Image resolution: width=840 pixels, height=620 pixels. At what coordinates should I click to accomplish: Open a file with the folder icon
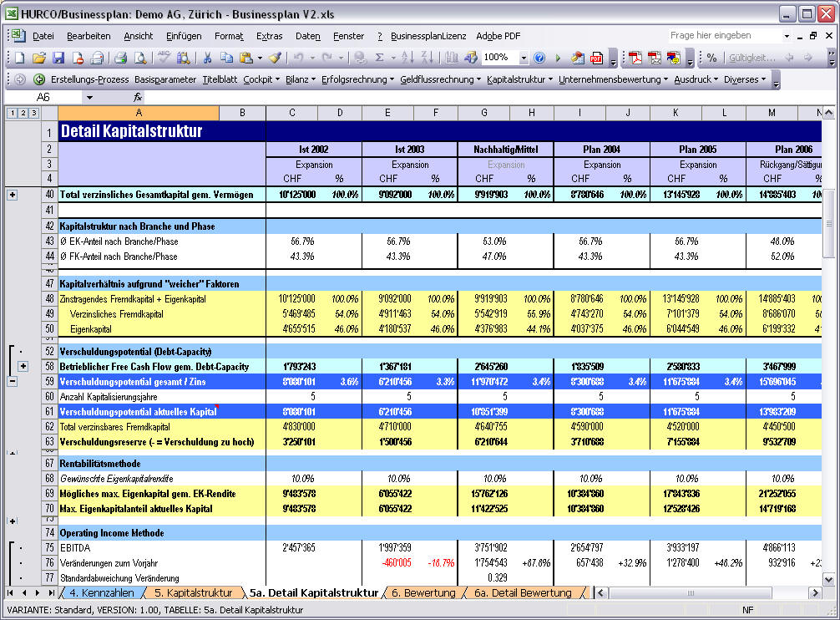coord(39,58)
